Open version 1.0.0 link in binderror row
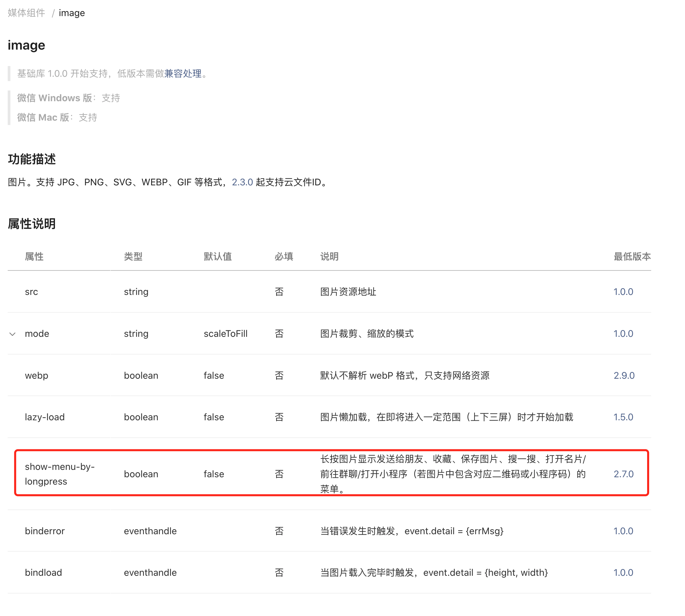The width and height of the screenshot is (685, 616). [x=623, y=531]
